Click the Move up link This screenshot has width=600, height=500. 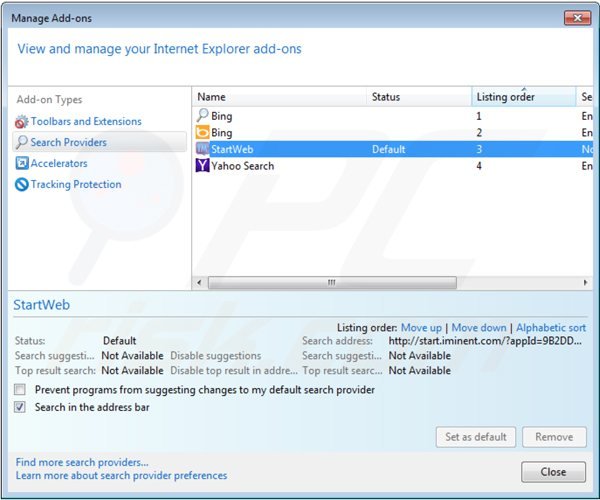click(x=421, y=328)
